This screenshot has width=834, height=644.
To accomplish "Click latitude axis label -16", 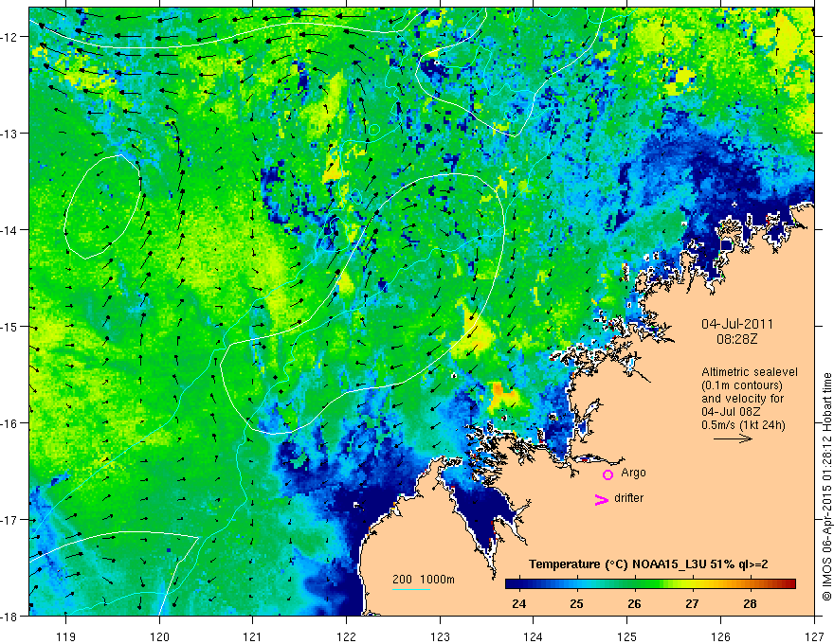I will click(x=10, y=423).
